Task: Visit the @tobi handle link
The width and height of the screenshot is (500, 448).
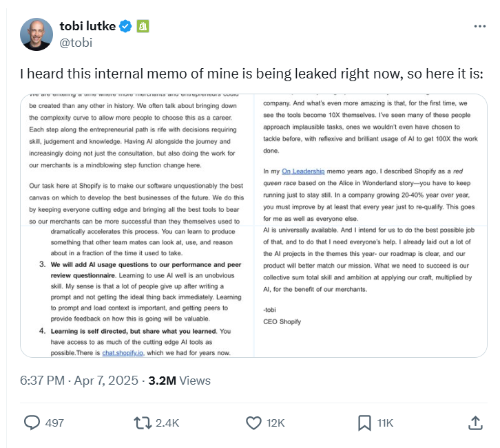Action: pos(76,43)
